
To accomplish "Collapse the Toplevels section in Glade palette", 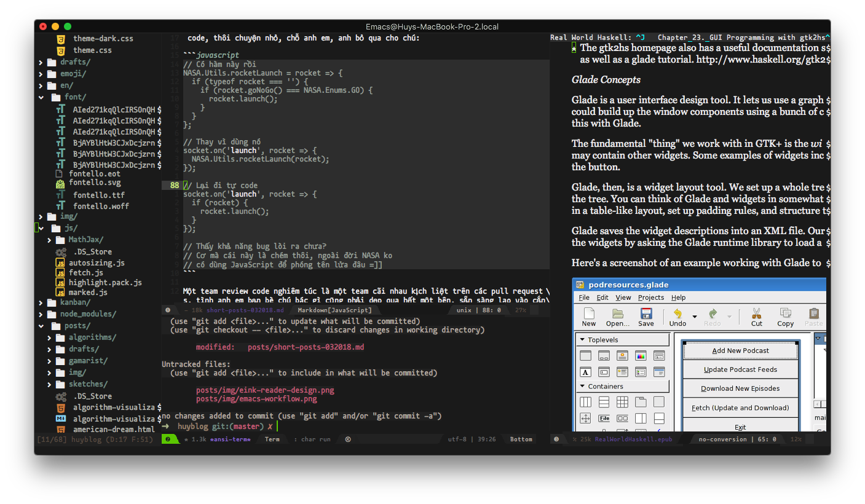I will point(582,340).
